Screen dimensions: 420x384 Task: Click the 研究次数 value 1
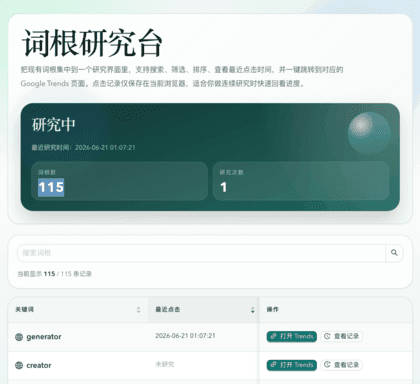click(x=224, y=187)
